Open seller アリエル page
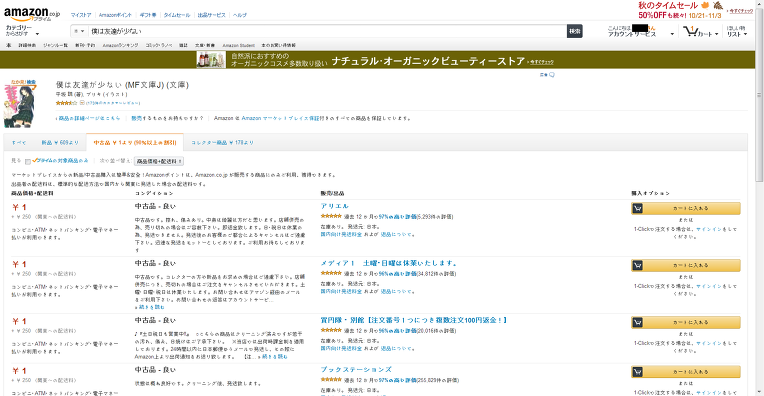Screen dimensions: 764x396 pos(334,206)
